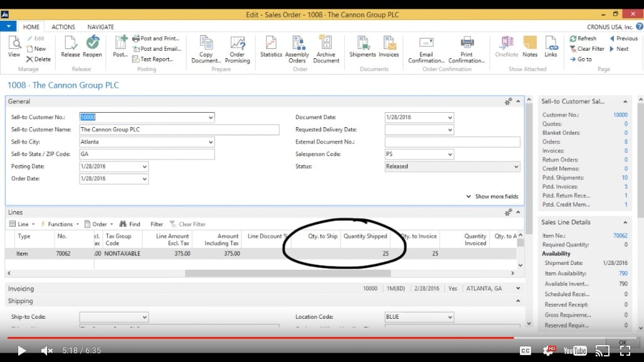Open Shipments in Documents group

pos(362,47)
